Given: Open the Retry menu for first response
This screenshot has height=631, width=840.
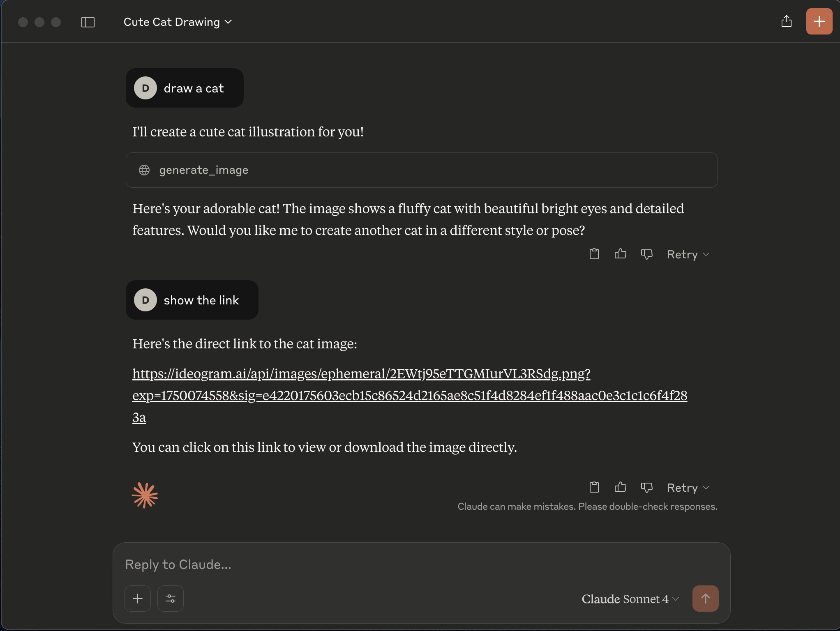Looking at the screenshot, I should point(688,255).
